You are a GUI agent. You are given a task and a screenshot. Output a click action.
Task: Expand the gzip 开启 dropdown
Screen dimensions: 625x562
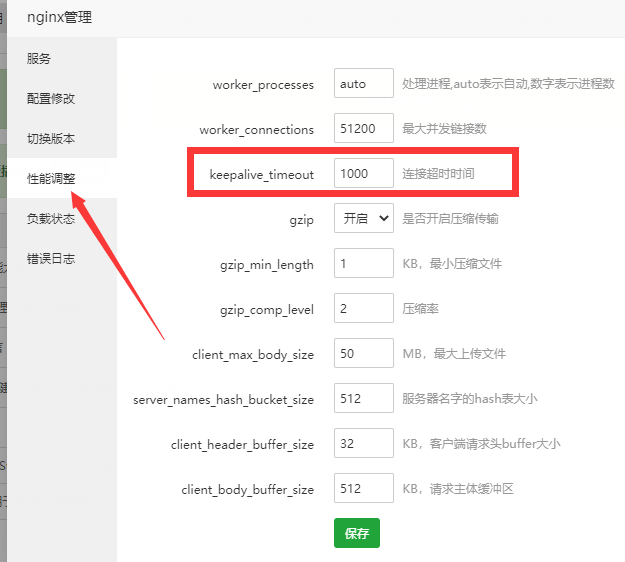(x=364, y=219)
